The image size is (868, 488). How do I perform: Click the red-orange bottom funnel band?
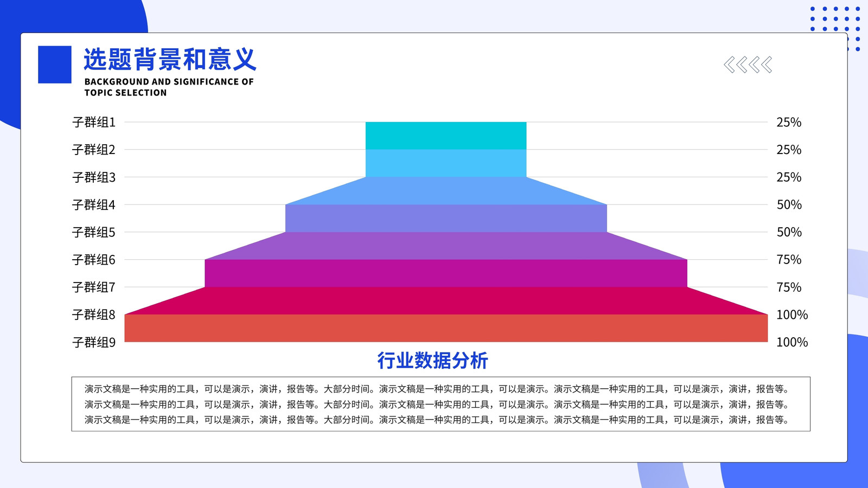(x=446, y=328)
